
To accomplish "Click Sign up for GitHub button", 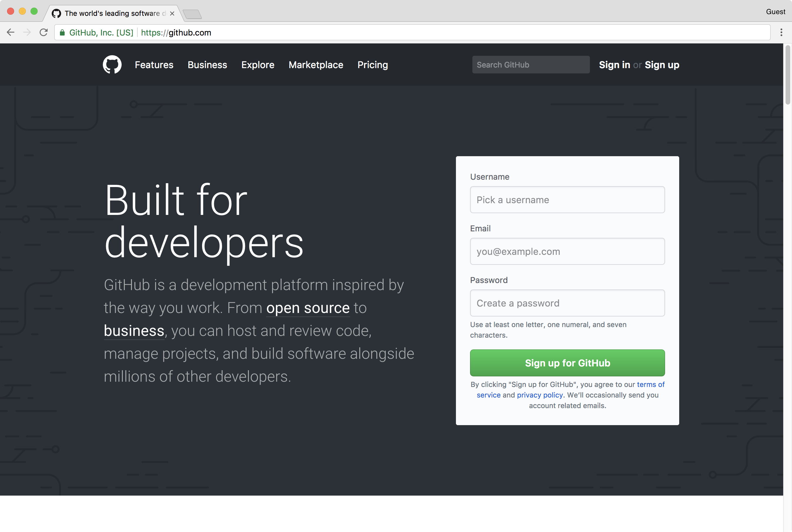I will [x=567, y=362].
